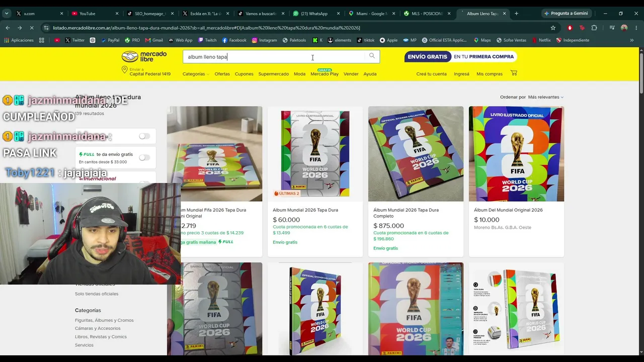Click the search magnifier icon
The image size is (644, 362).
click(372, 56)
